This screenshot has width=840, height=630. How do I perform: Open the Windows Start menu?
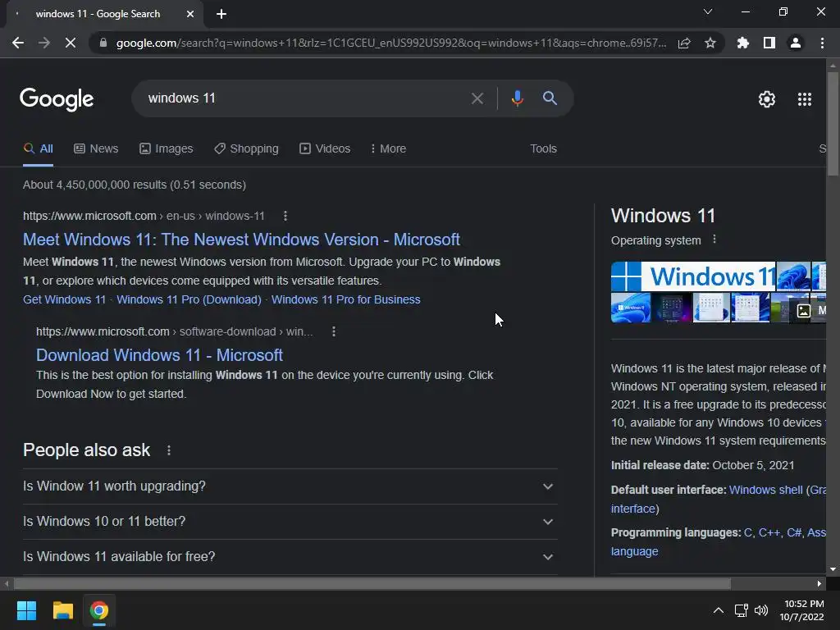26,610
